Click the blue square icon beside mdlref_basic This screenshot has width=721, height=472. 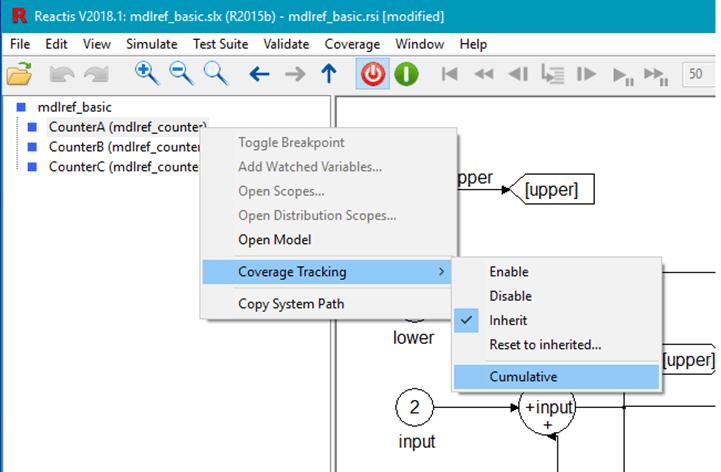(x=21, y=107)
